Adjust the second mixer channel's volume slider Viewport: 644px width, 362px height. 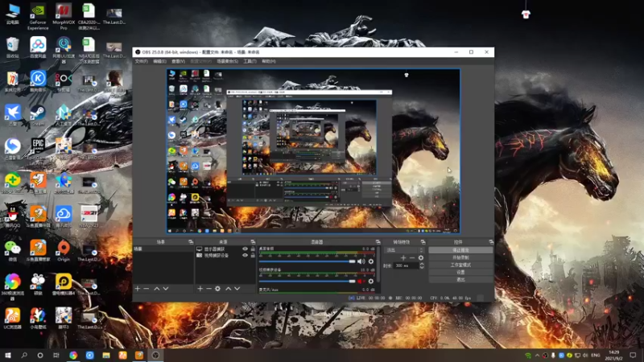tap(307, 281)
